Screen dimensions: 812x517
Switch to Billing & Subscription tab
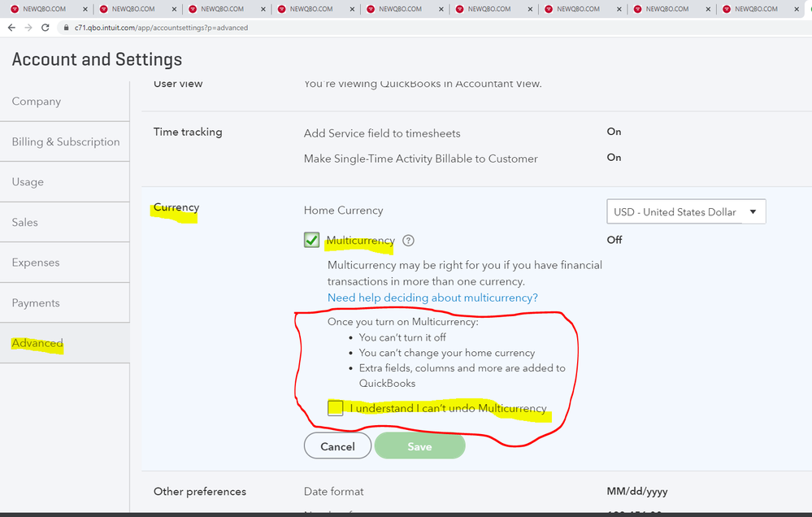point(65,141)
